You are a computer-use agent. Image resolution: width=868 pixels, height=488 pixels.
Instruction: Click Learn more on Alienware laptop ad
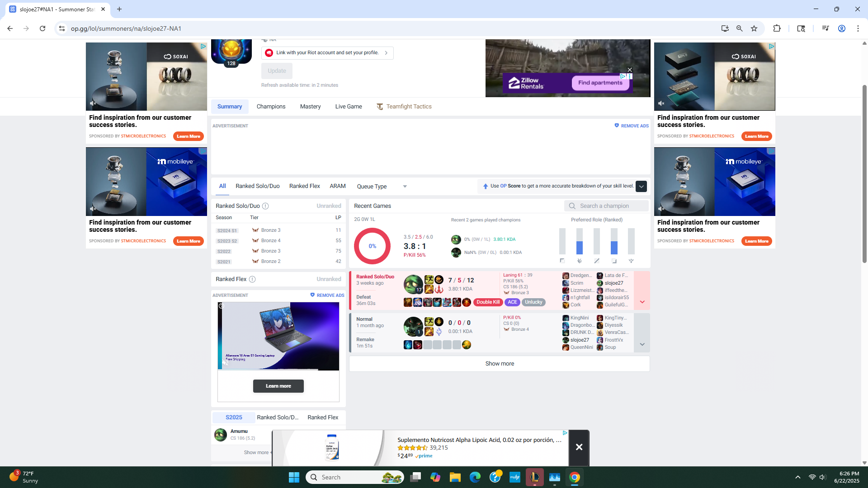point(278,386)
